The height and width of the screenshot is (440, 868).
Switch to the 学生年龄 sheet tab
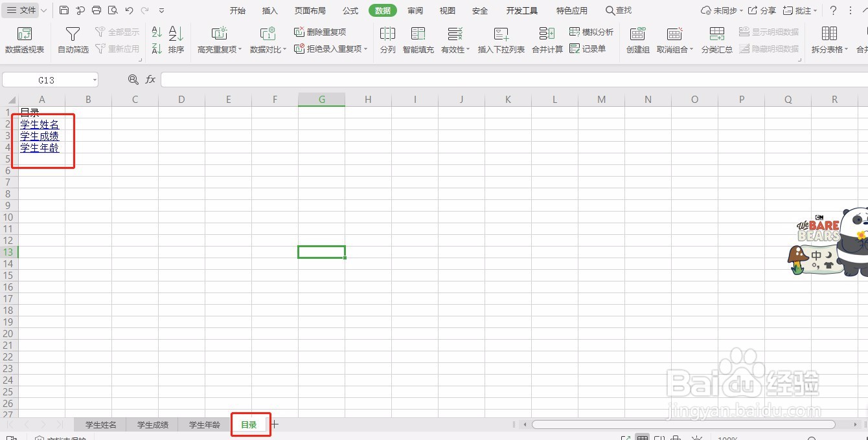pos(205,425)
